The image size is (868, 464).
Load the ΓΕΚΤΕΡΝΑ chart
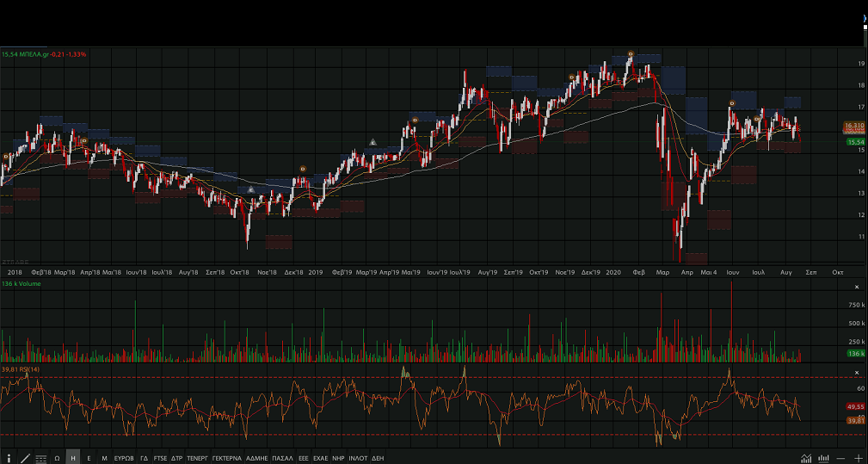[x=226, y=458]
